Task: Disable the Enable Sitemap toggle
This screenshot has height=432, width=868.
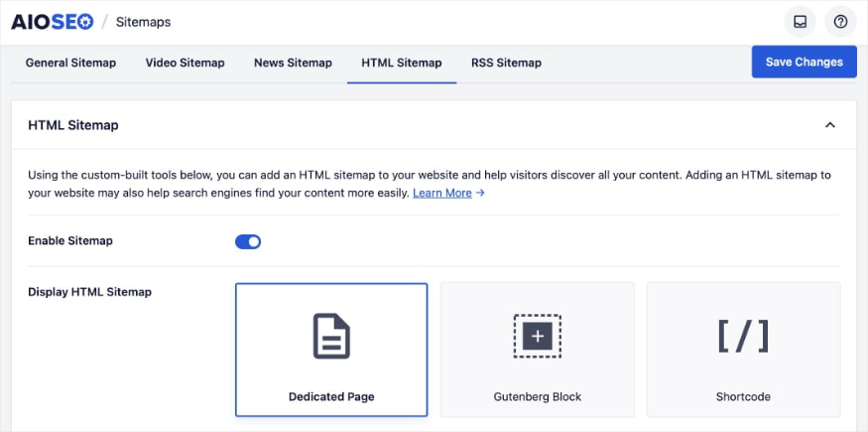Action: click(248, 242)
